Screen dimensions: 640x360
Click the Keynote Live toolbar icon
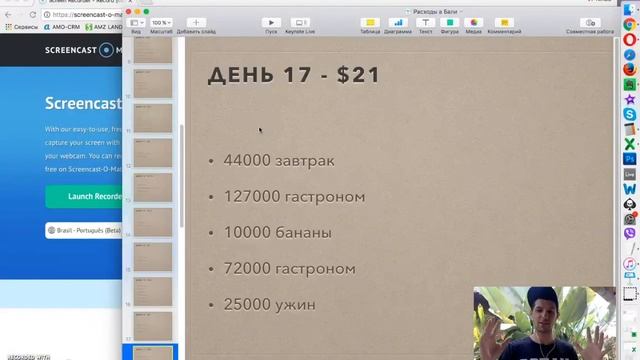point(300,23)
